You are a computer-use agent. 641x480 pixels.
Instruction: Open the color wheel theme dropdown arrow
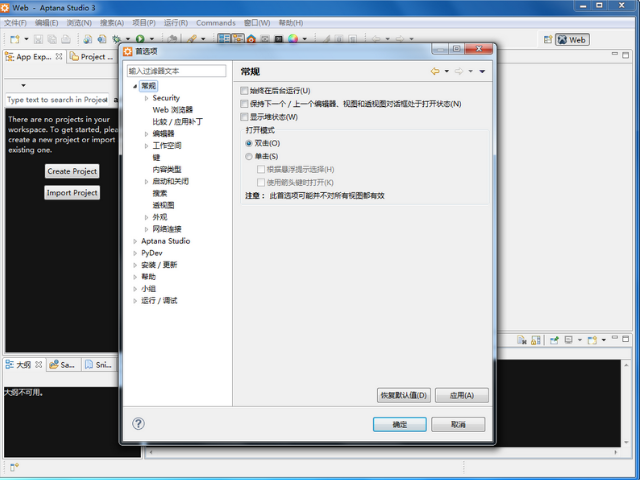pos(305,39)
